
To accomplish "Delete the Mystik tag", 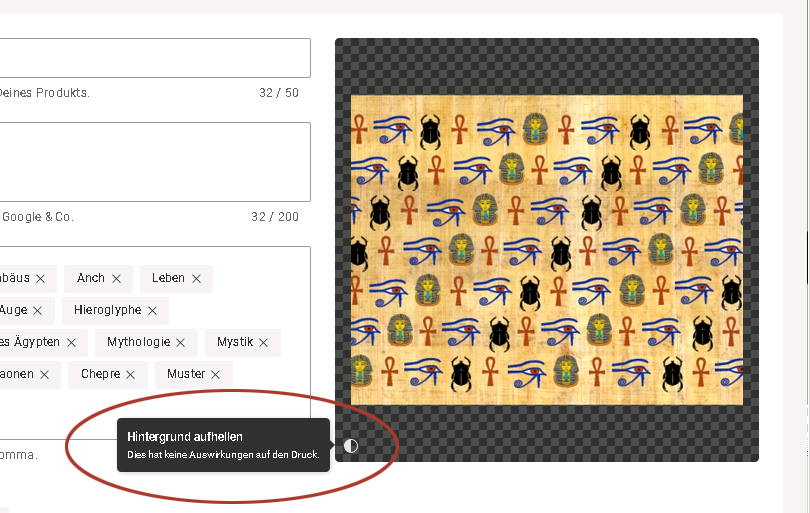I will pyautogui.click(x=264, y=343).
